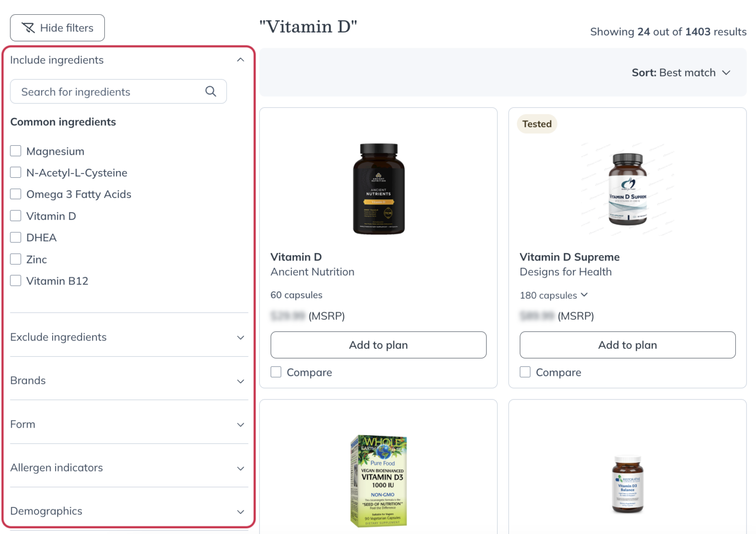Screen dimensions: 756x534
Task: Add Vitamin D Supreme to plan
Action: tap(627, 345)
